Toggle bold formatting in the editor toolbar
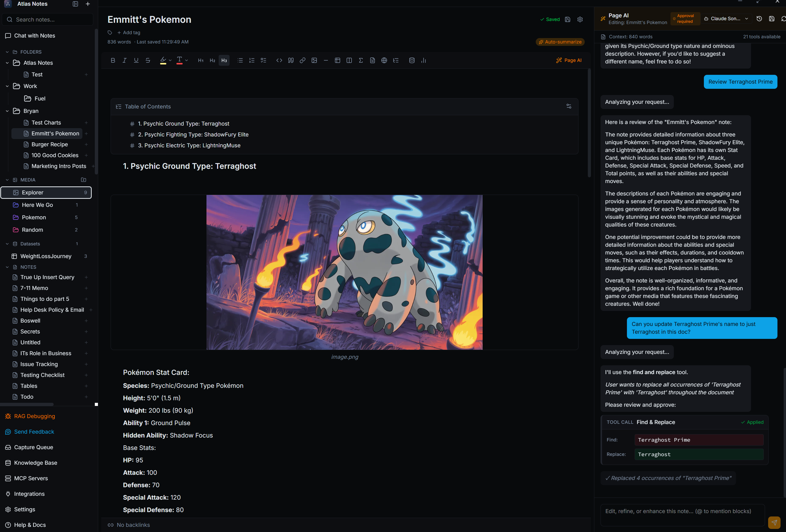 click(113, 60)
